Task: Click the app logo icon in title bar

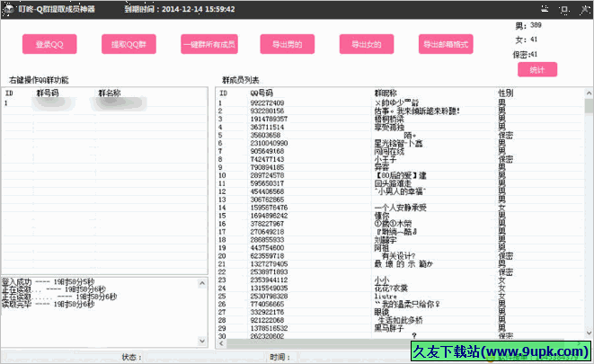Action: coord(8,9)
